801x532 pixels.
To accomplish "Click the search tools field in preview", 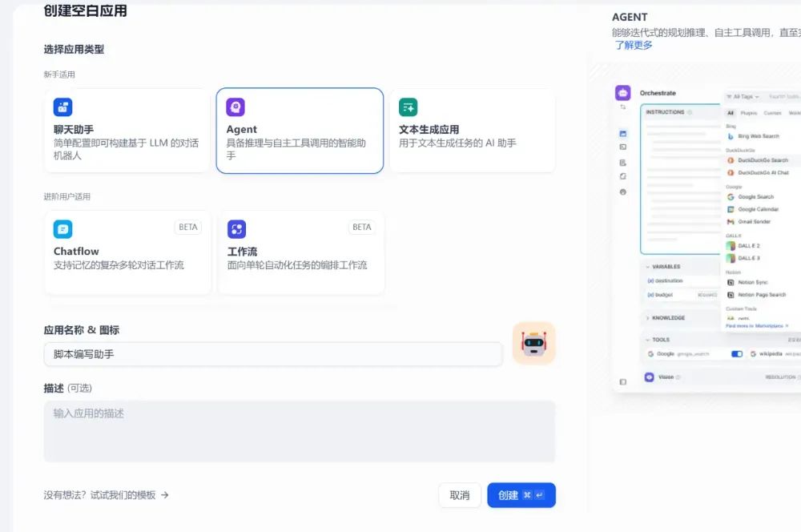I will point(783,97).
